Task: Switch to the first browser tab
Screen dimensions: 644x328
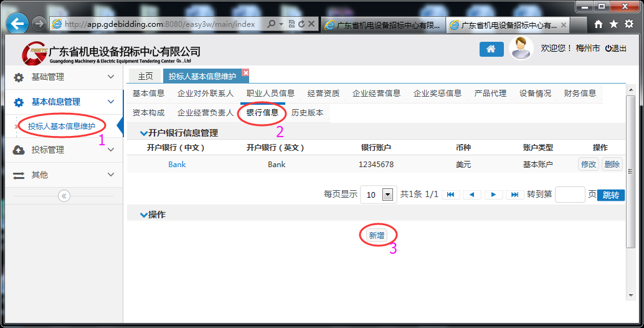Action: point(382,25)
